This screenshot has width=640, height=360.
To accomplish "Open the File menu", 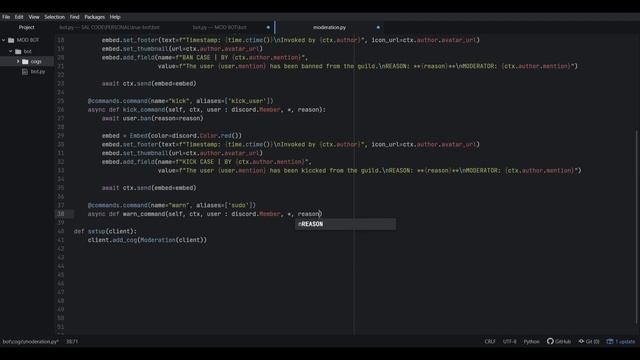I will [x=6, y=17].
